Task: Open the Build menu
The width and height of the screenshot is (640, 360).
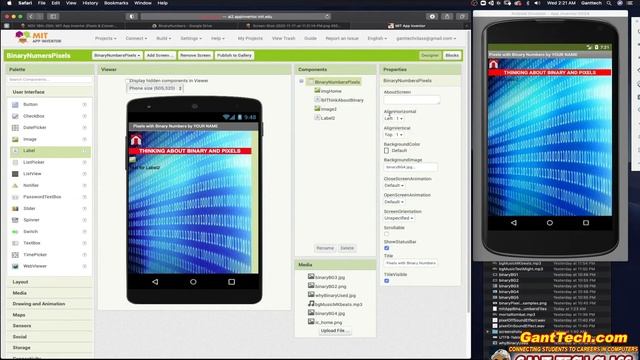Action: [x=164, y=38]
